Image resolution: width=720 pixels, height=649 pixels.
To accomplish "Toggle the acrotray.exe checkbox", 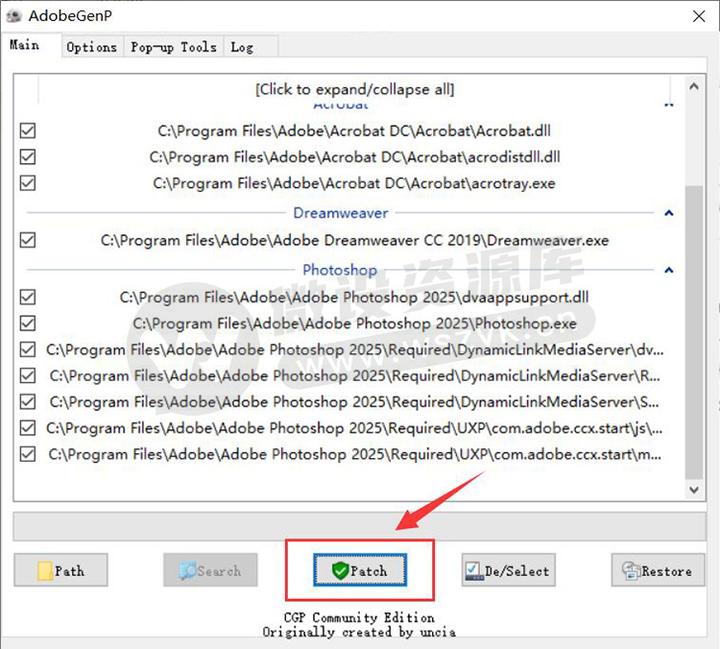I will 28,183.
